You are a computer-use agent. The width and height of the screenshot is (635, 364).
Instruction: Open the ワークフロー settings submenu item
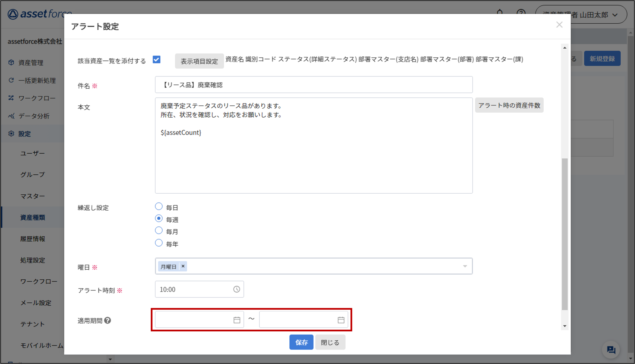[39, 281]
